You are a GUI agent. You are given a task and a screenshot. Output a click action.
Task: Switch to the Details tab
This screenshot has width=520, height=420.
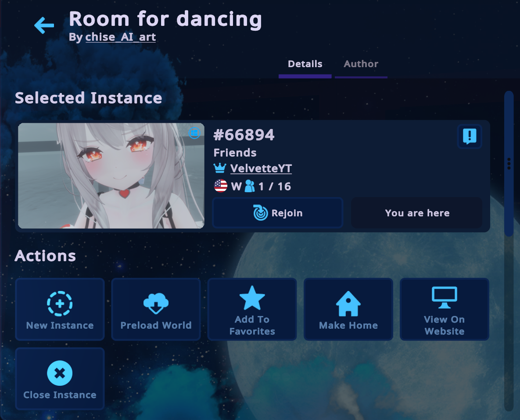[x=305, y=66]
